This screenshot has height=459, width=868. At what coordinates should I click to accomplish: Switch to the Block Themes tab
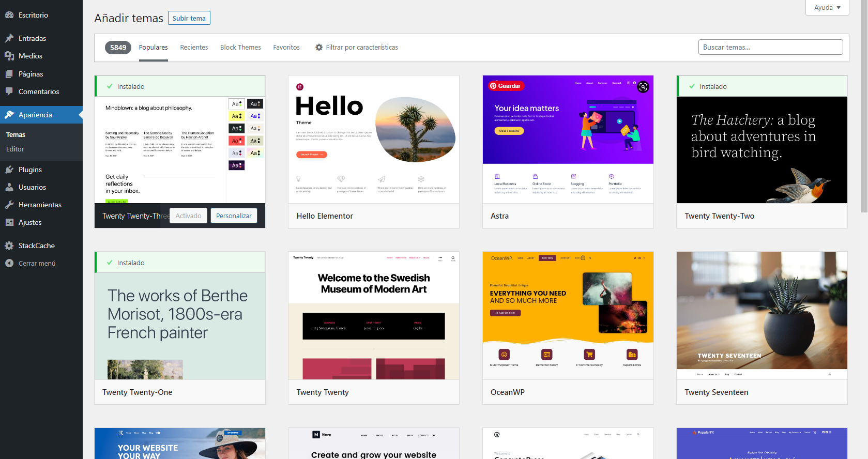click(240, 47)
